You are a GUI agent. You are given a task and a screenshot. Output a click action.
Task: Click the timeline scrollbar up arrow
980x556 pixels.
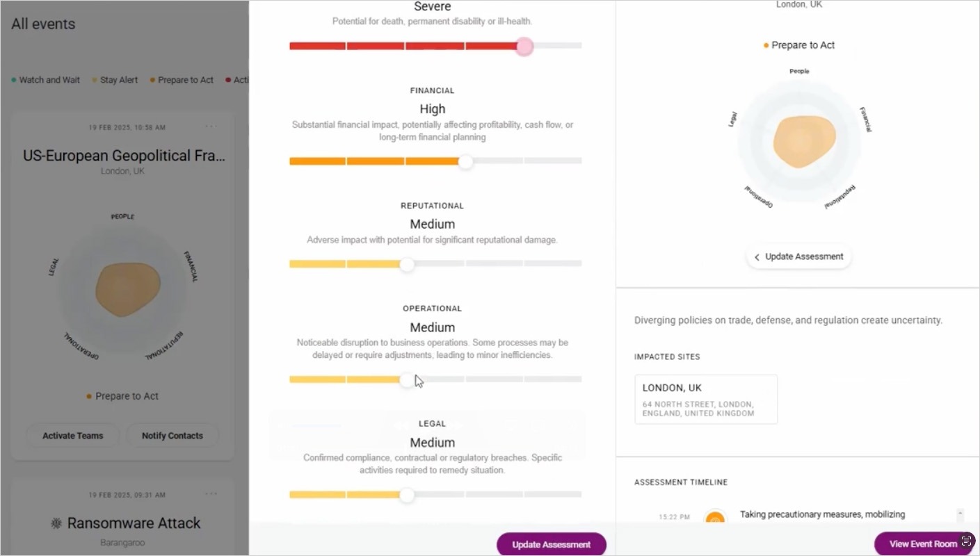tap(961, 514)
